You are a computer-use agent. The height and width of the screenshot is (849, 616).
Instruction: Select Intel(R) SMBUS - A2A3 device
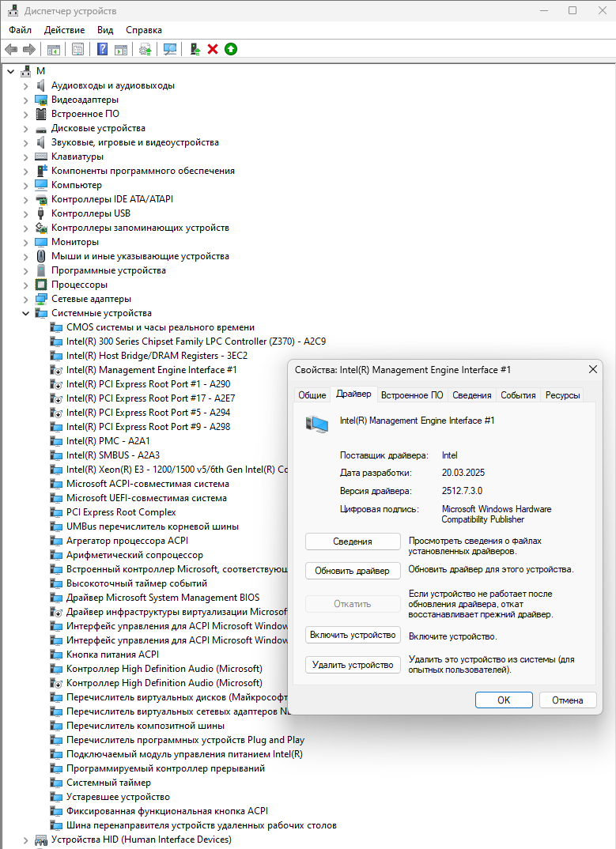pos(112,455)
